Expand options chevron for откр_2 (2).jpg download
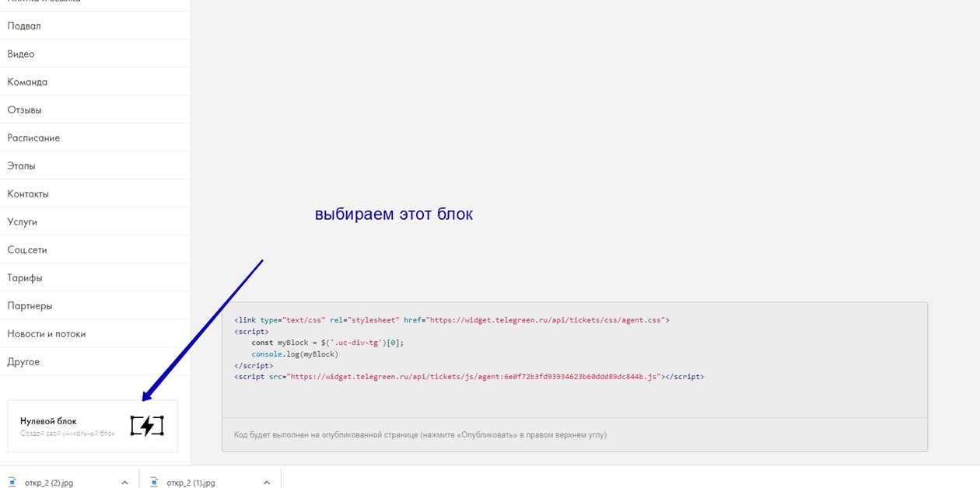This screenshot has height=488, width=980. pos(124,483)
